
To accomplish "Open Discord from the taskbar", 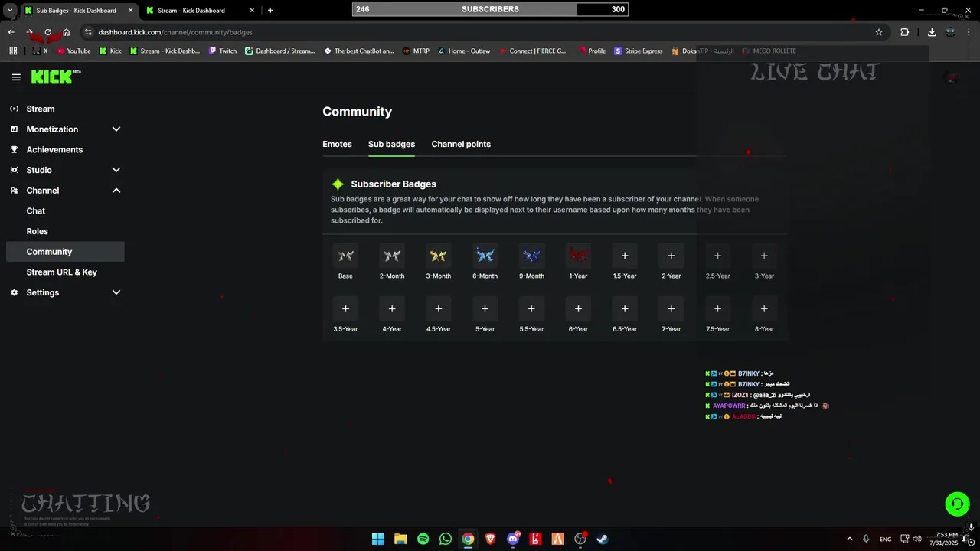I will (x=513, y=539).
